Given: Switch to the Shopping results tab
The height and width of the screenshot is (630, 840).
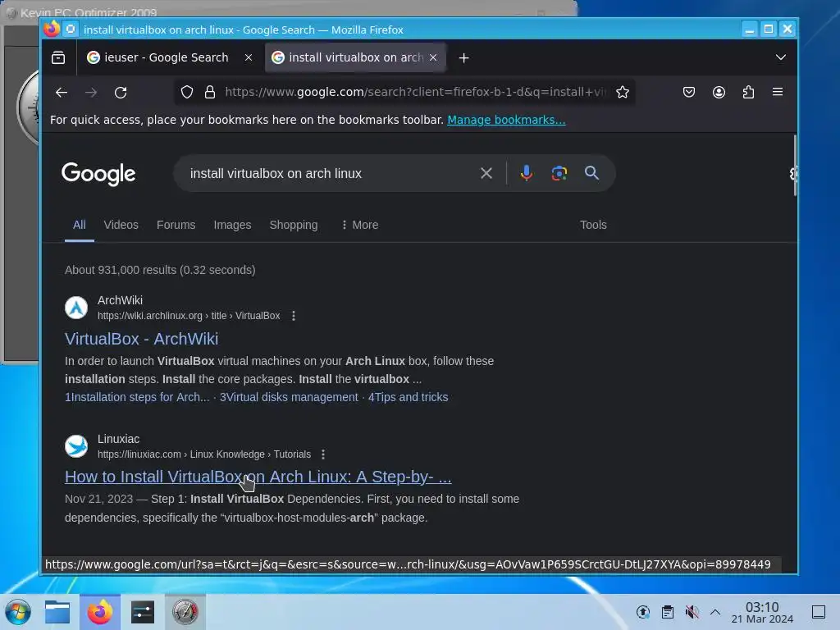Looking at the screenshot, I should [294, 225].
